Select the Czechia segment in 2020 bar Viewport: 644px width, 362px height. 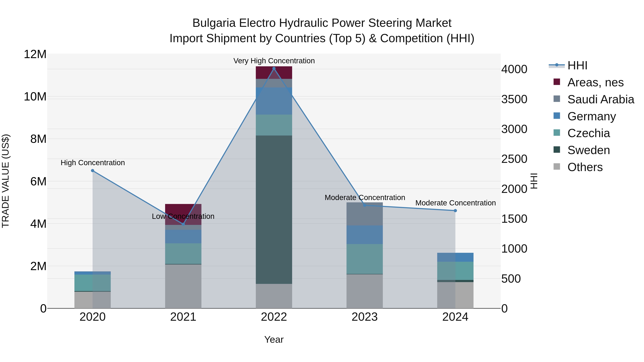pyautogui.click(x=92, y=283)
